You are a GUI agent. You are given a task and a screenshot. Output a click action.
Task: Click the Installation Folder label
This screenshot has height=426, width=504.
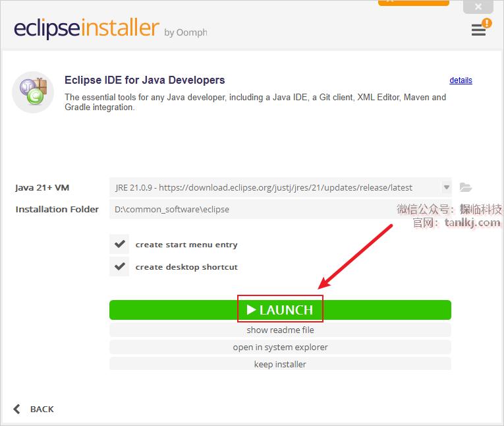click(57, 209)
